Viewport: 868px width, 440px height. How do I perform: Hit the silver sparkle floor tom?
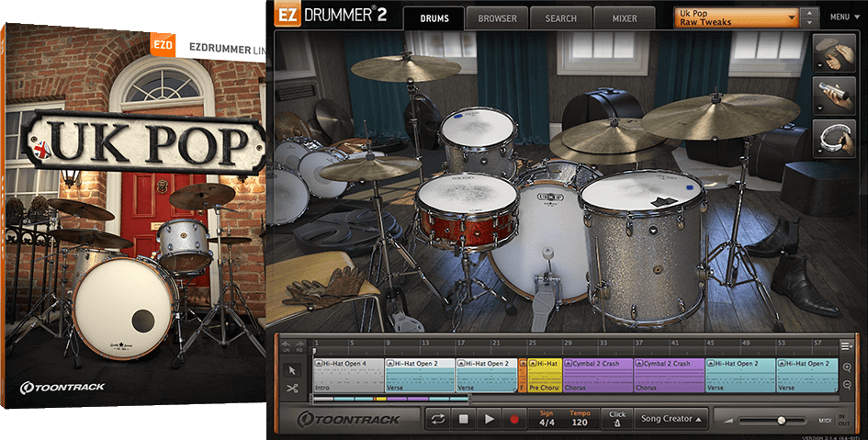[x=644, y=249]
